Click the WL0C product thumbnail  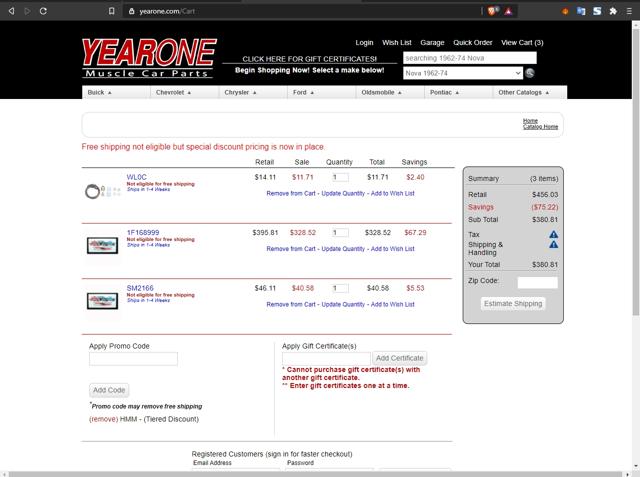102,191
